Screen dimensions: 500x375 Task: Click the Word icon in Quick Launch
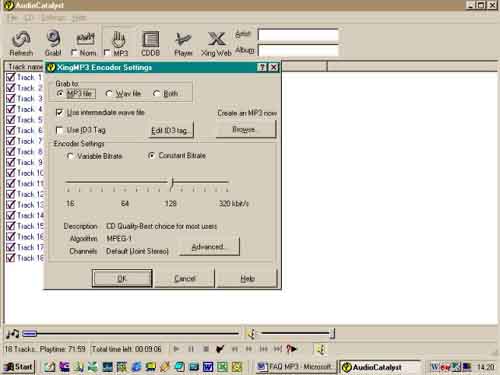[208, 367]
